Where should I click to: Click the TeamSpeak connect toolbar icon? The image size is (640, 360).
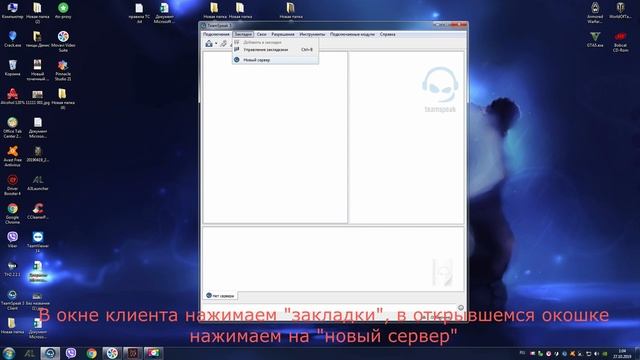209,44
